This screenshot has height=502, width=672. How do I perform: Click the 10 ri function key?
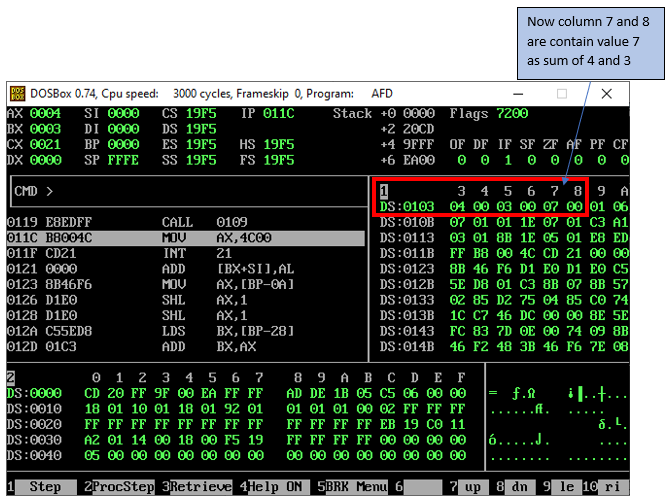click(605, 487)
